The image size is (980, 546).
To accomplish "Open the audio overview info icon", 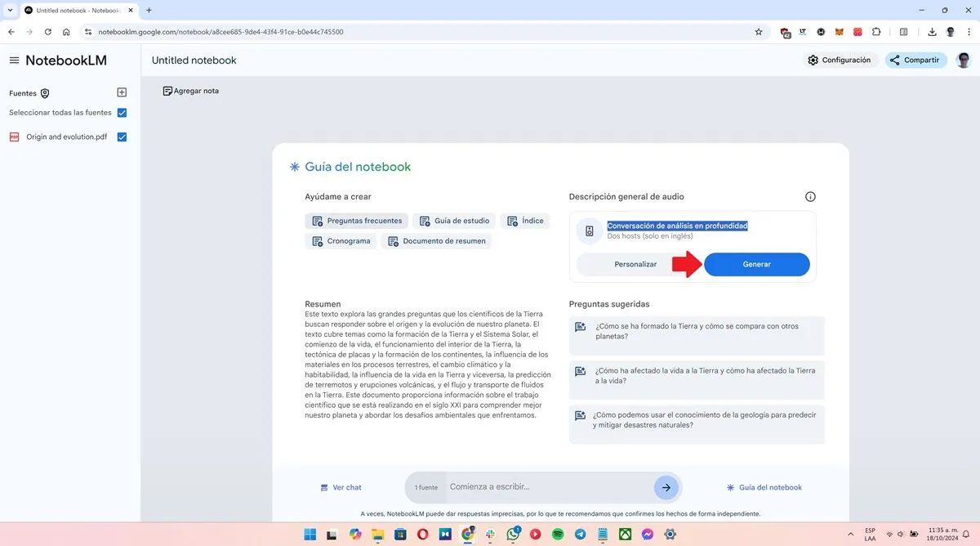I will (810, 197).
